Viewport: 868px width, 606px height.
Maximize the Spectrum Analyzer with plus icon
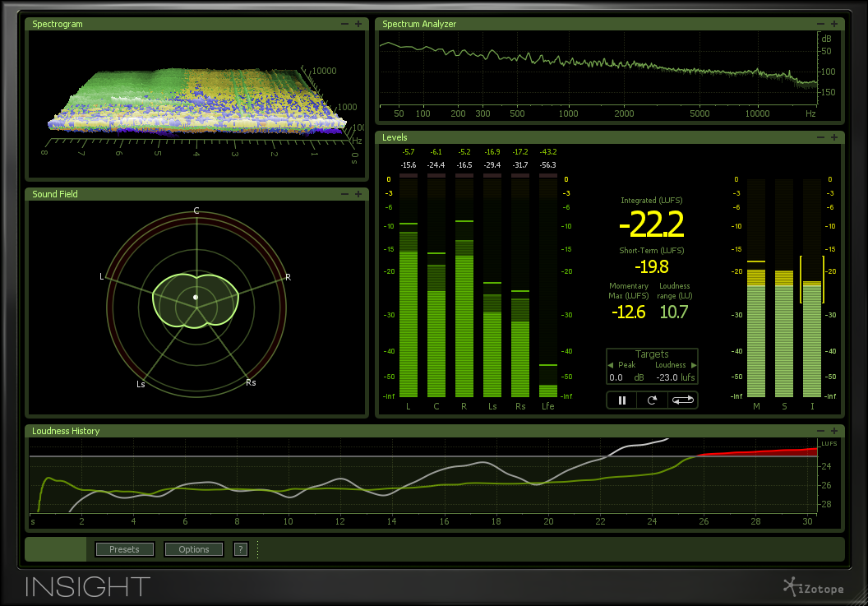[x=834, y=25]
